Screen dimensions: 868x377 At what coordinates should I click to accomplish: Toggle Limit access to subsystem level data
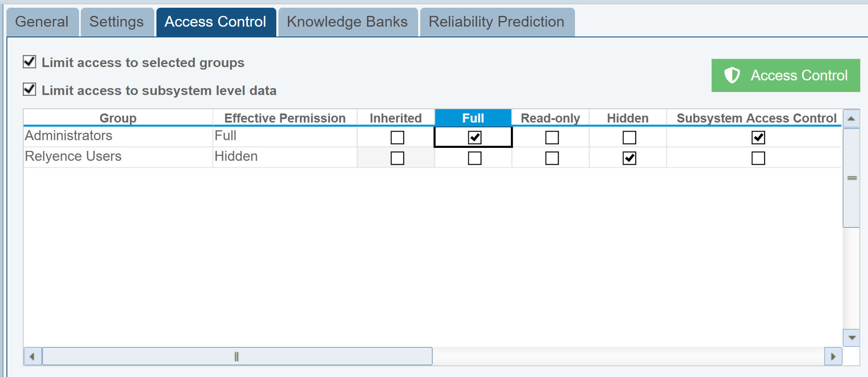(30, 90)
